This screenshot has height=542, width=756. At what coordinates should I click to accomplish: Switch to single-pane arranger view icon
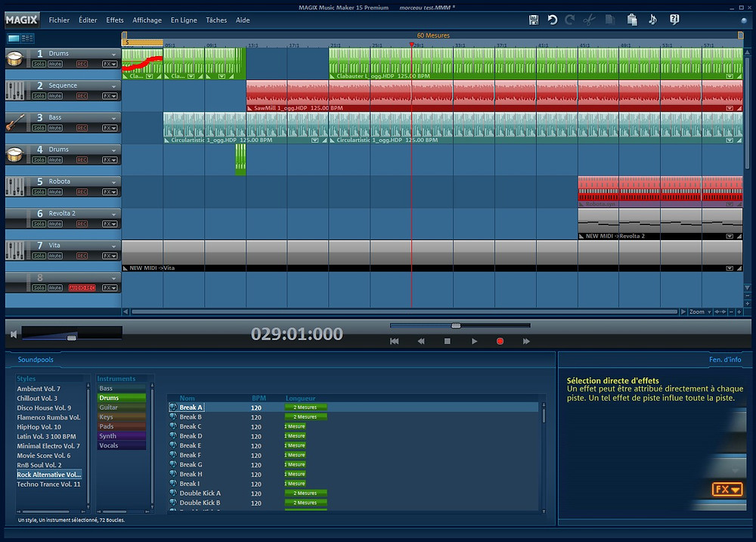tap(14, 39)
